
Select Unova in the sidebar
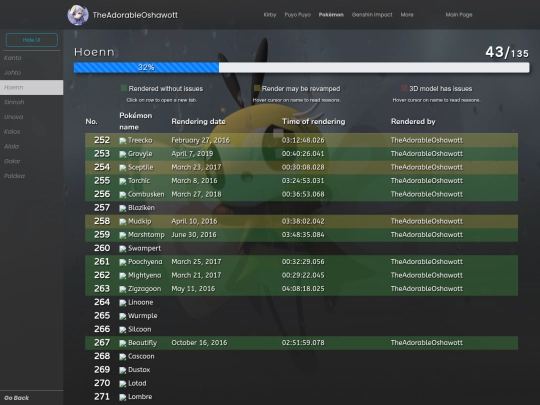(x=31, y=117)
